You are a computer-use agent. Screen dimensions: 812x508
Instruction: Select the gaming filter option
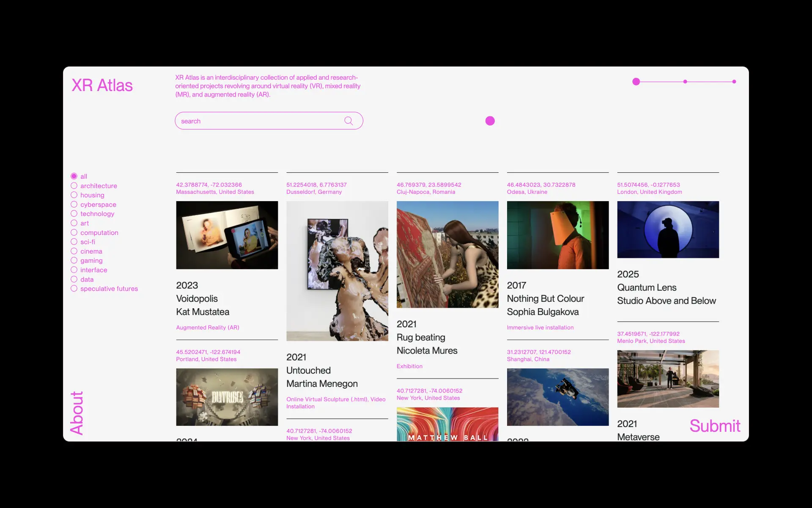point(74,260)
